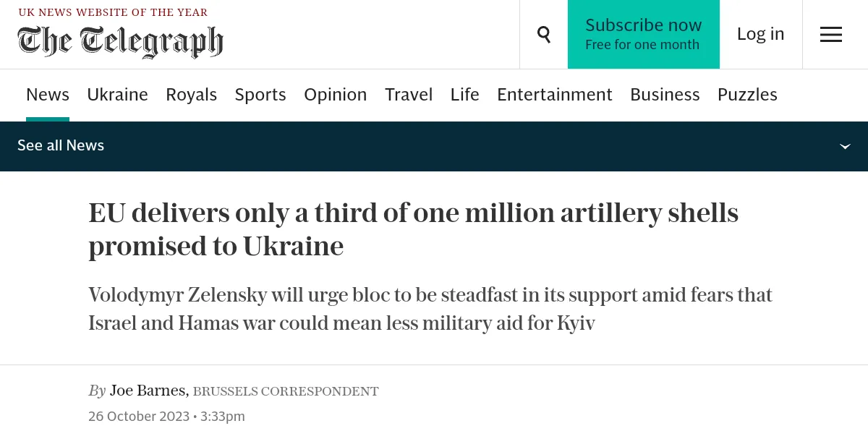Screen dimensions: 868x439
Task: Select the News tab
Action: (48, 95)
